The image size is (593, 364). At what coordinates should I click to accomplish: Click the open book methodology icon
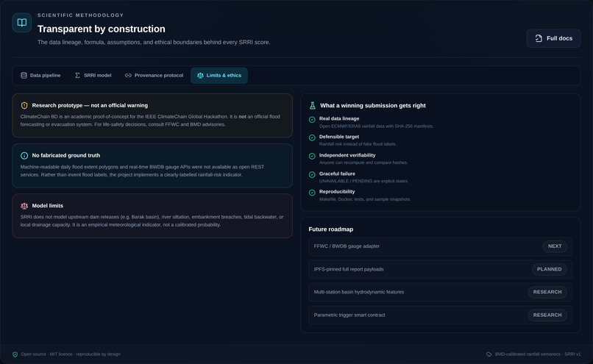(x=22, y=23)
